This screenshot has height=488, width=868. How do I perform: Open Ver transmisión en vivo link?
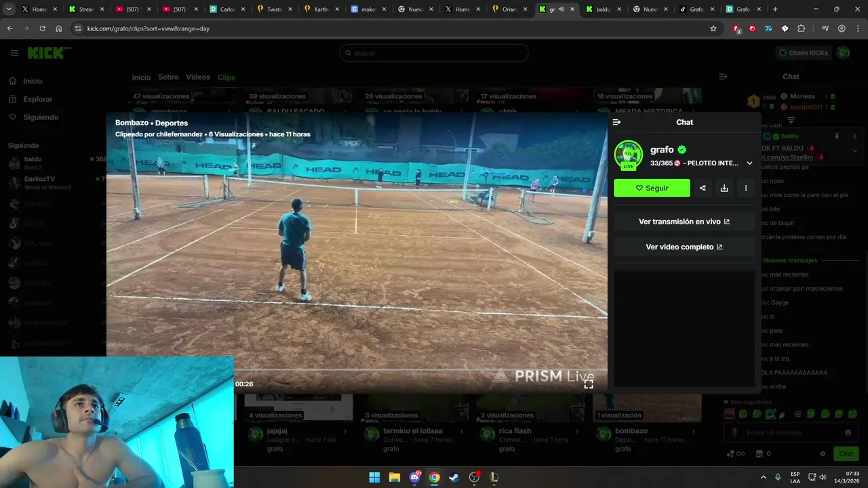tap(684, 222)
